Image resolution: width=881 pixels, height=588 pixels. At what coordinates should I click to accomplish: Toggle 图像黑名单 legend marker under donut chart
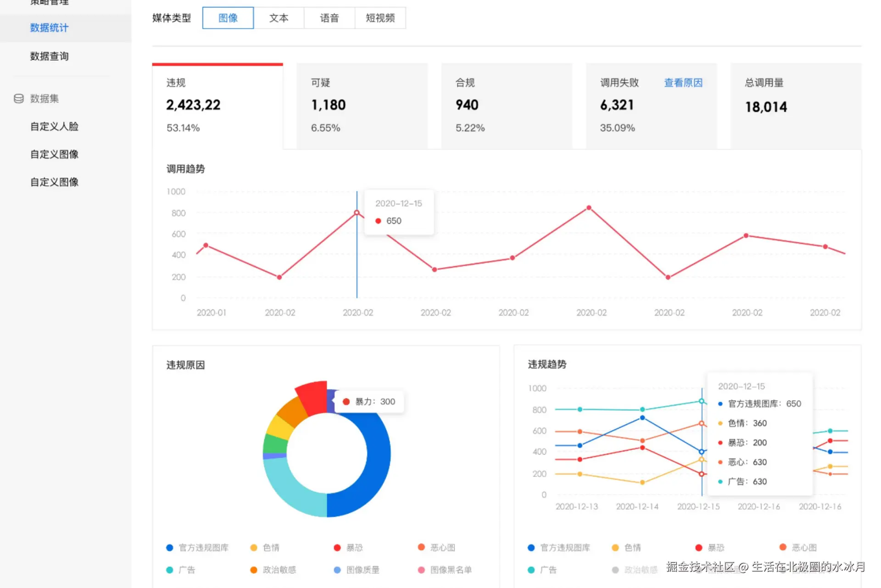pyautogui.click(x=421, y=570)
